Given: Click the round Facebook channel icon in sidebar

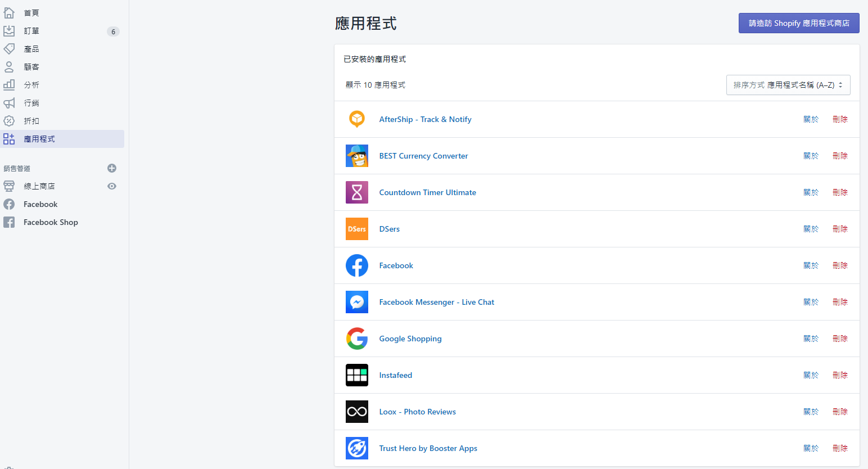Looking at the screenshot, I should click(x=9, y=204).
